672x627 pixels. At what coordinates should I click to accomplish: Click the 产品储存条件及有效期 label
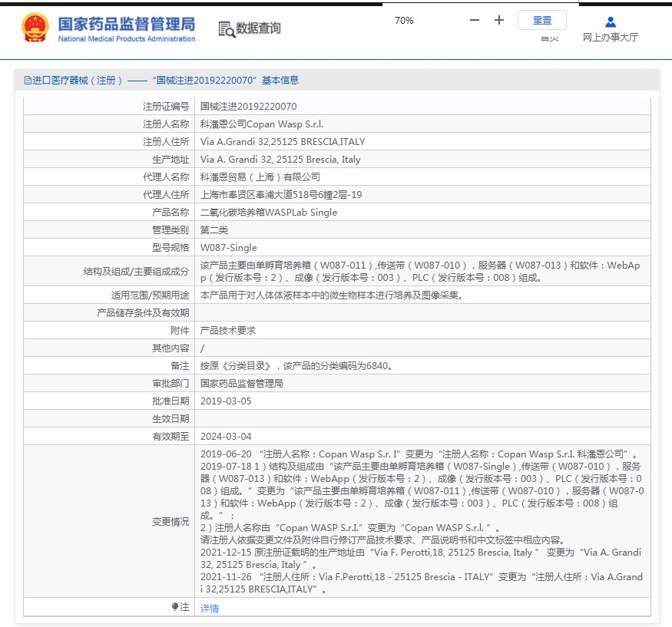(143, 312)
